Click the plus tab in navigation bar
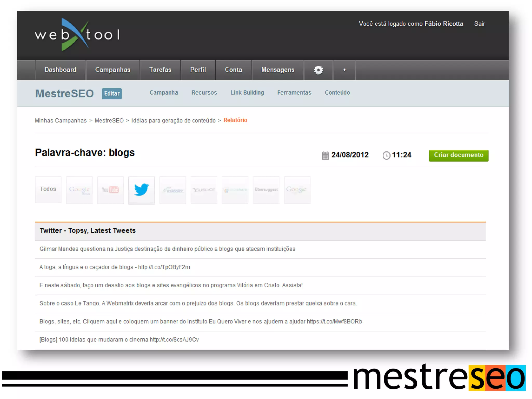 coord(344,70)
